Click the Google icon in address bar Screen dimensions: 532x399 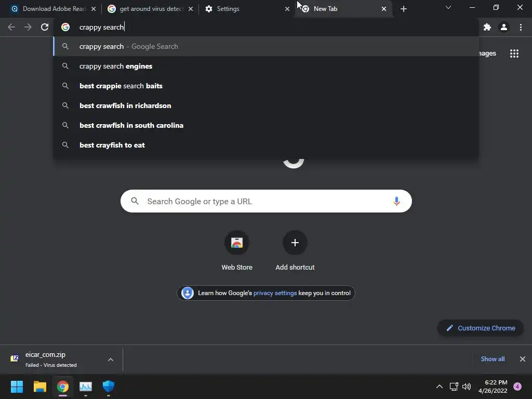[x=65, y=27]
